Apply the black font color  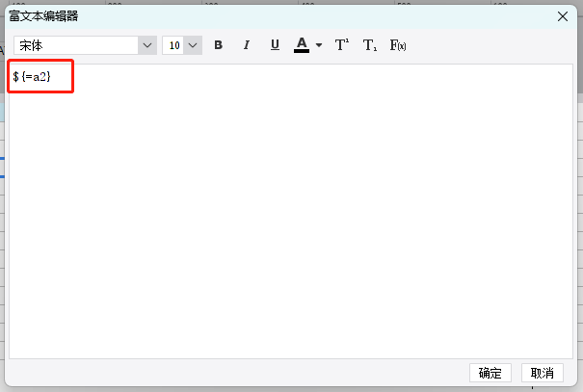(302, 45)
